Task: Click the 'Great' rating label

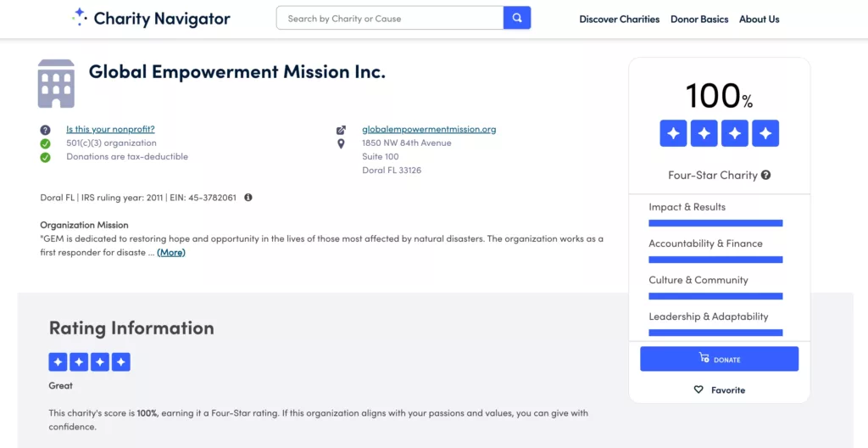Action: pyautogui.click(x=60, y=385)
